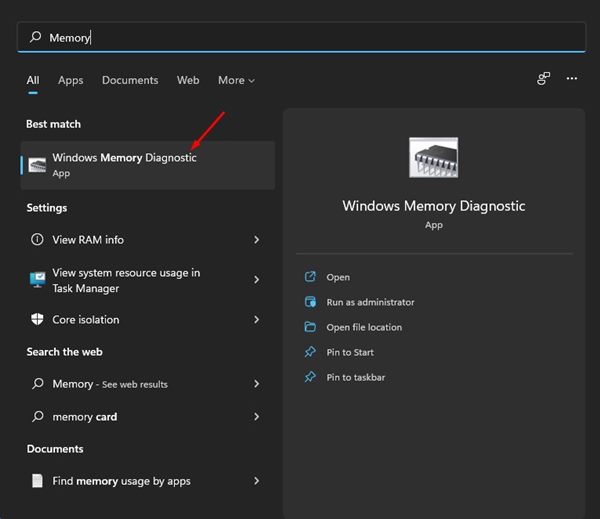Switch to the Web tab
Screen dimensions: 600x519
(188, 80)
